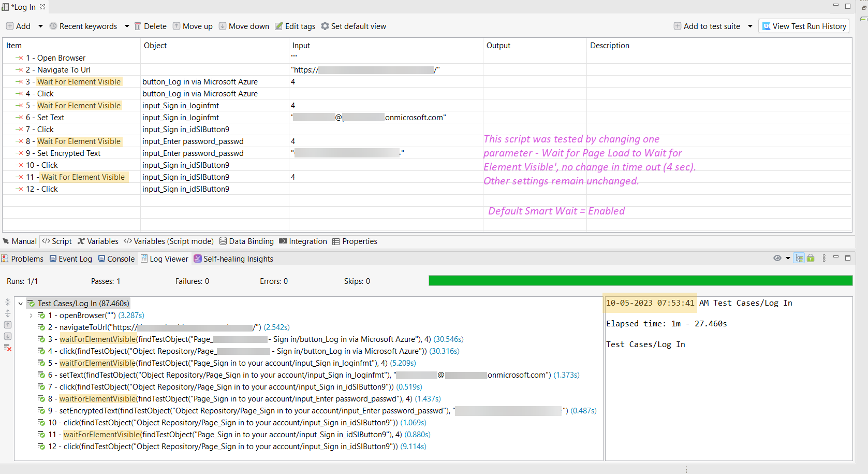Toggle the green scroll lock icon

pyautogui.click(x=811, y=258)
